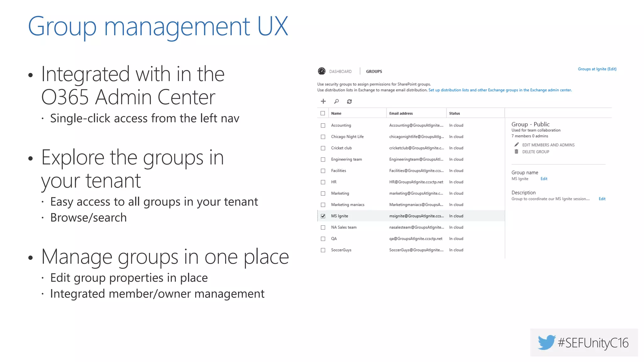Switch to the DASHBOARD tab
This screenshot has width=644, height=362.
(x=340, y=71)
